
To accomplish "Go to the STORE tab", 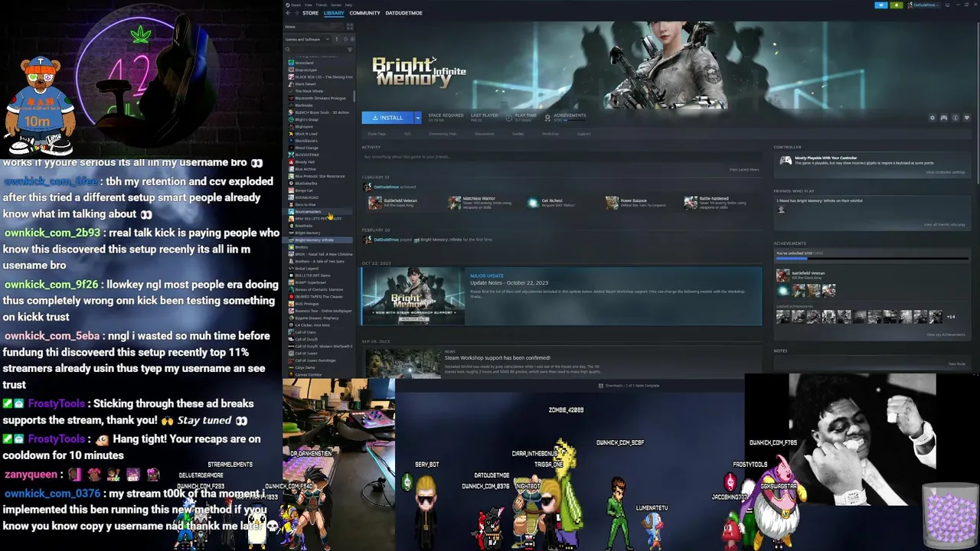I will tap(310, 13).
